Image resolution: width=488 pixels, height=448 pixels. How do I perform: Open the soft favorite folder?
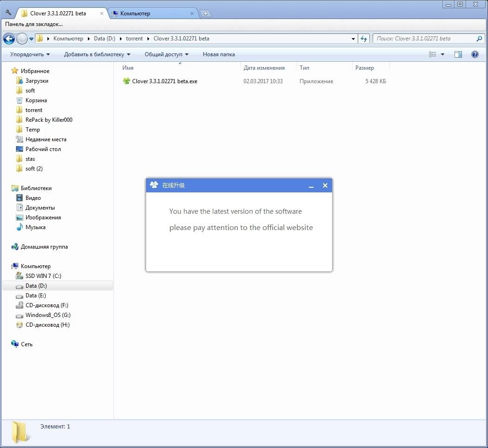point(30,91)
